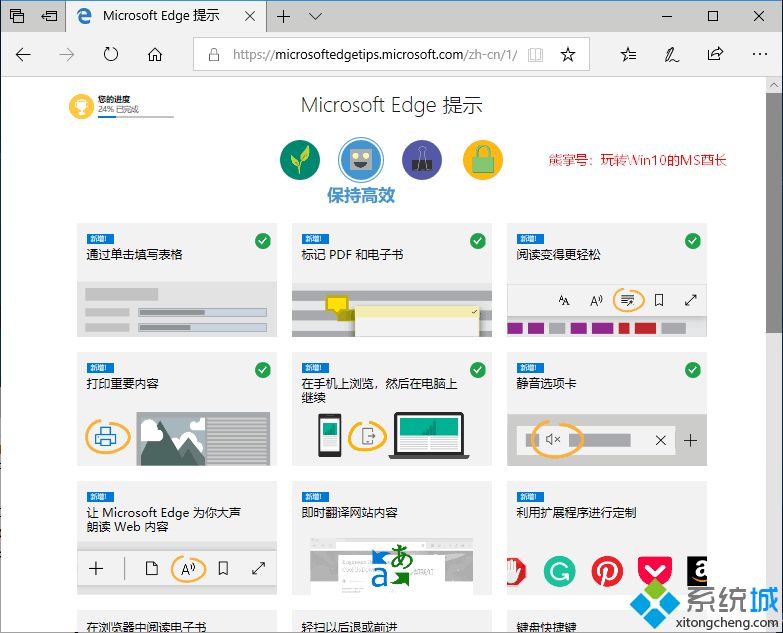
Task: Open 在手机上浏览，然后在电脑上继续 tip
Action: 392,409
